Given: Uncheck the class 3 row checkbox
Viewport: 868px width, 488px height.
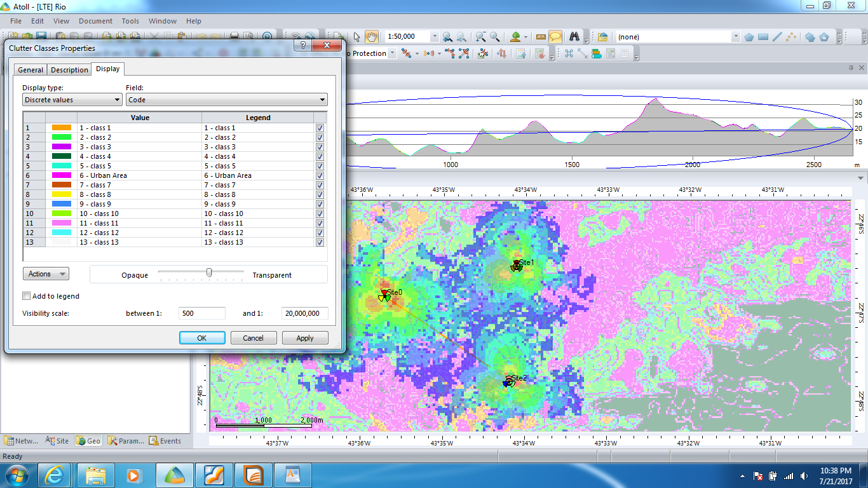Looking at the screenshot, I should tap(320, 147).
